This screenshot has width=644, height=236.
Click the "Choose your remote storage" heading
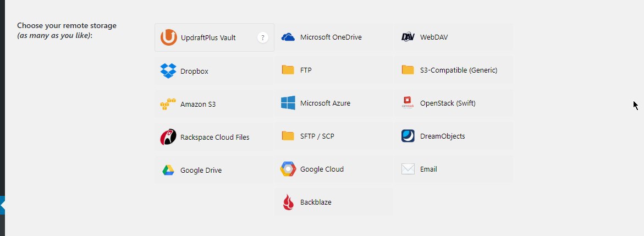click(67, 25)
